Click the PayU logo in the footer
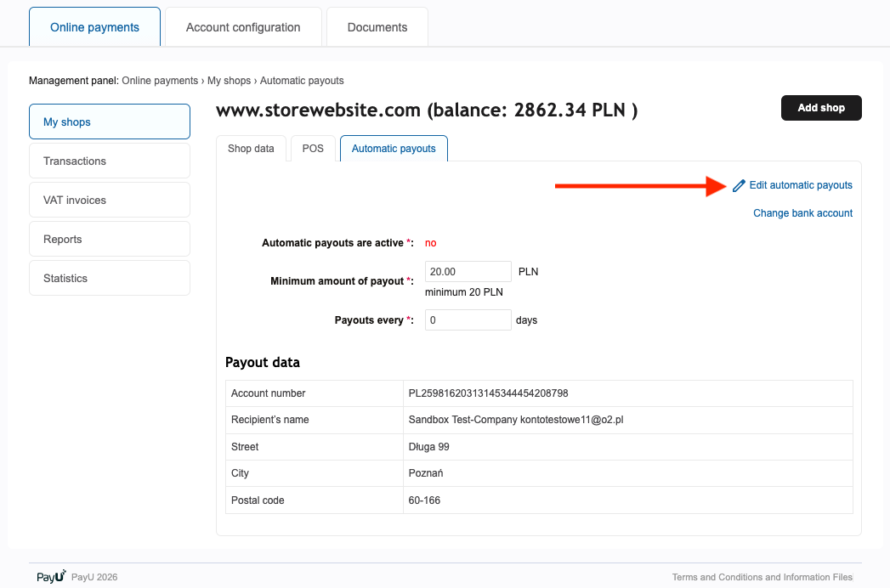The height and width of the screenshot is (588, 890). [49, 576]
